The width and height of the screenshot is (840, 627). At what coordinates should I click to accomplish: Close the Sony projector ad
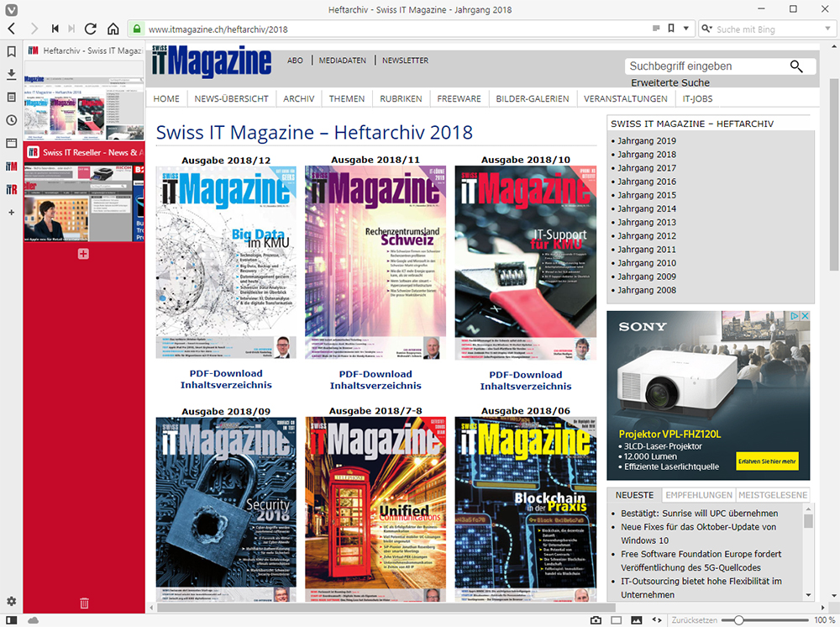(805, 316)
